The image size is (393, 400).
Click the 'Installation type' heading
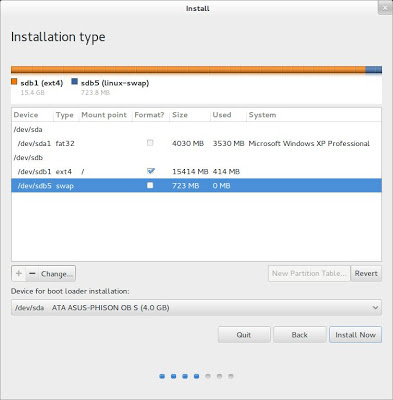coord(58,37)
